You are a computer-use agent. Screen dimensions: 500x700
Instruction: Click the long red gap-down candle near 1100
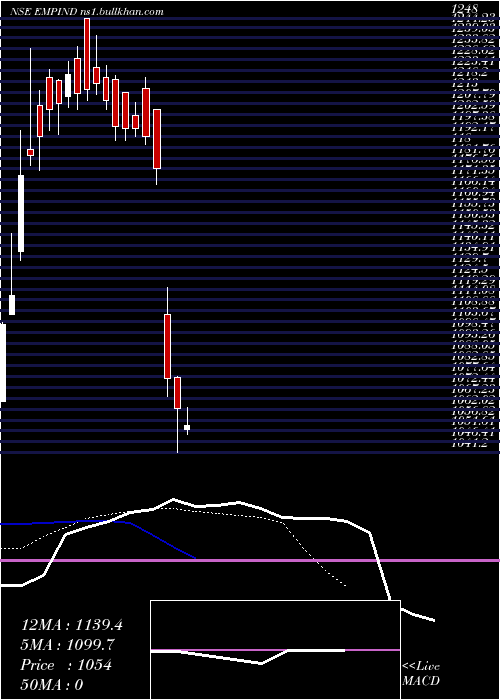point(167,346)
